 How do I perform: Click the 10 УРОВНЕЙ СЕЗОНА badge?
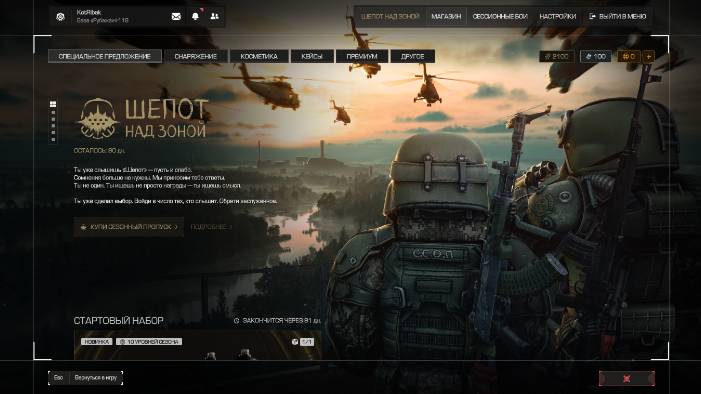tap(149, 342)
